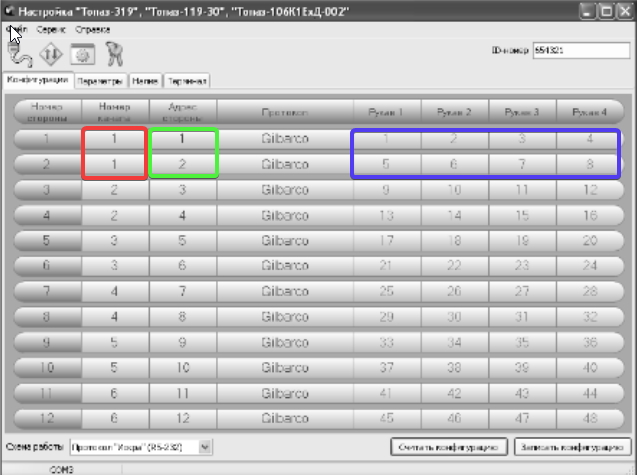The height and width of the screenshot is (475, 637).
Task: Switch to the Терминал tab
Action: pos(186,81)
